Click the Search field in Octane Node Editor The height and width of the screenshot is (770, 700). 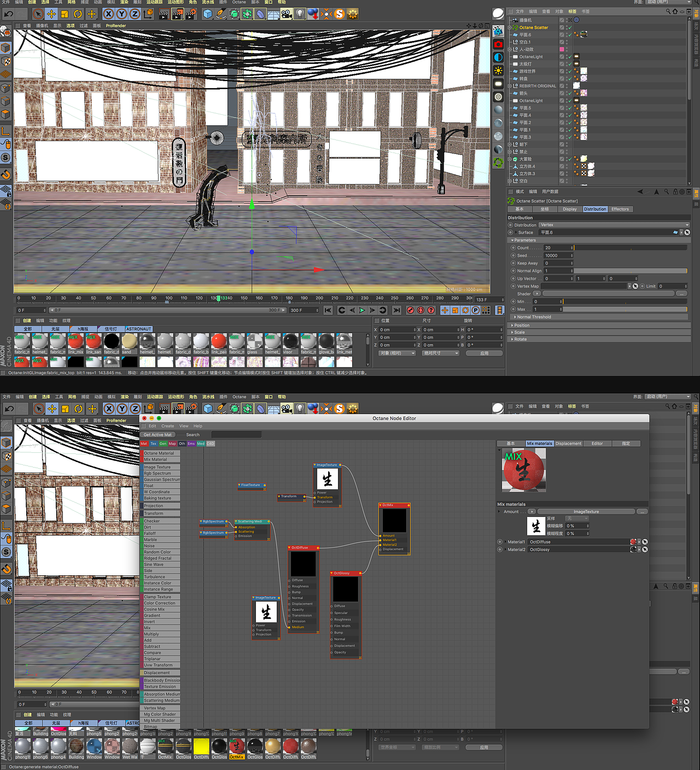tap(237, 435)
